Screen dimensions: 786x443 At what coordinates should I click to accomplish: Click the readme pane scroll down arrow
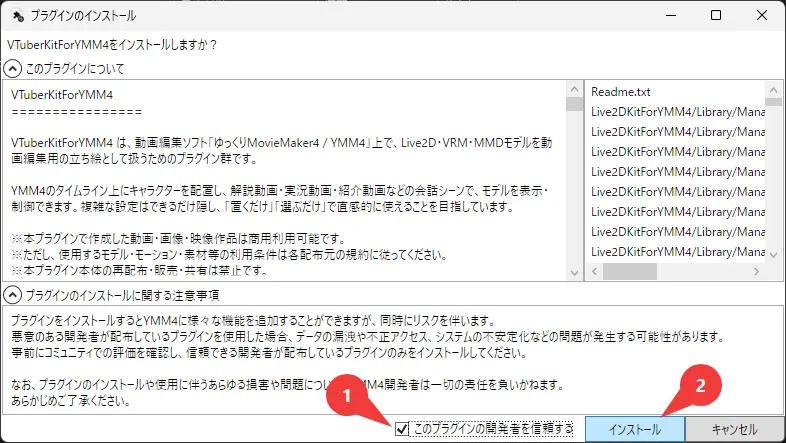pos(574,273)
